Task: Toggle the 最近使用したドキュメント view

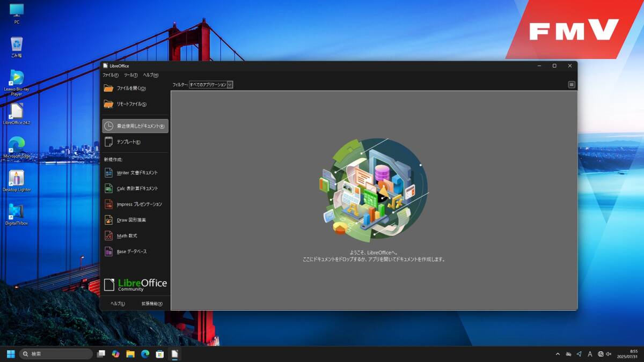Action: coord(135,126)
